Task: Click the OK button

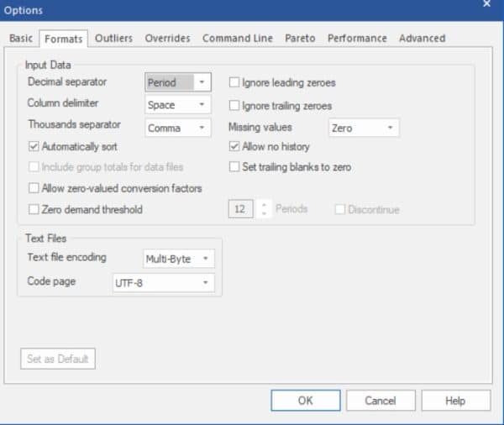Action: (x=305, y=401)
